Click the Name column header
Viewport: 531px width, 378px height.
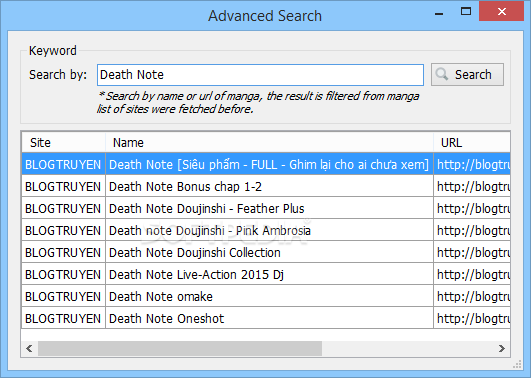(269, 143)
